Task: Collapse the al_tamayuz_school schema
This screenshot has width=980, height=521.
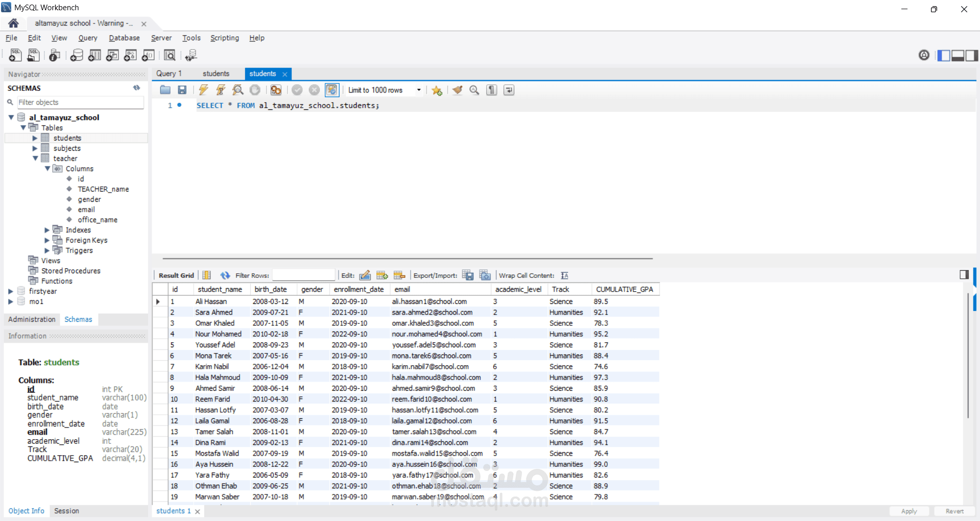Action: pyautogui.click(x=11, y=117)
